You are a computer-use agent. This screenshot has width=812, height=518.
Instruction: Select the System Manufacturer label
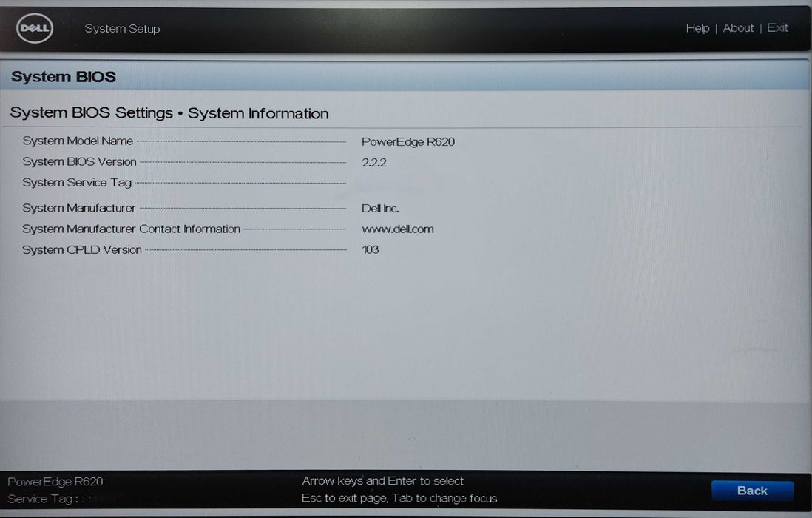[78, 208]
